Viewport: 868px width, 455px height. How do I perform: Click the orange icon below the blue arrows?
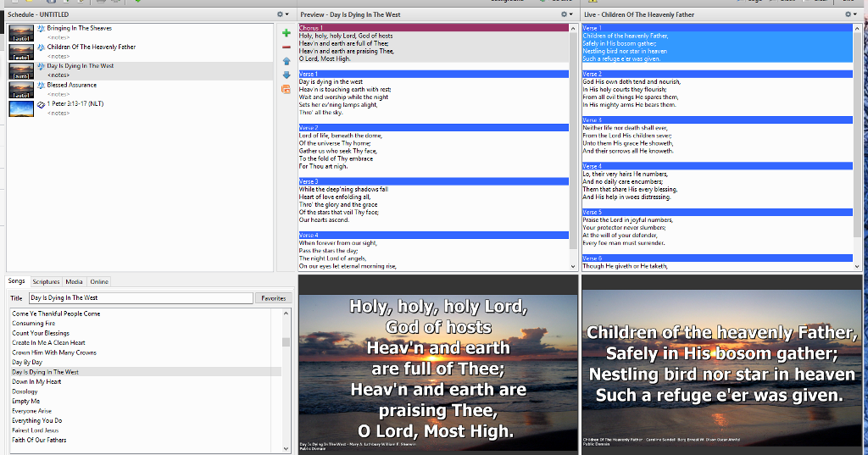pos(287,89)
